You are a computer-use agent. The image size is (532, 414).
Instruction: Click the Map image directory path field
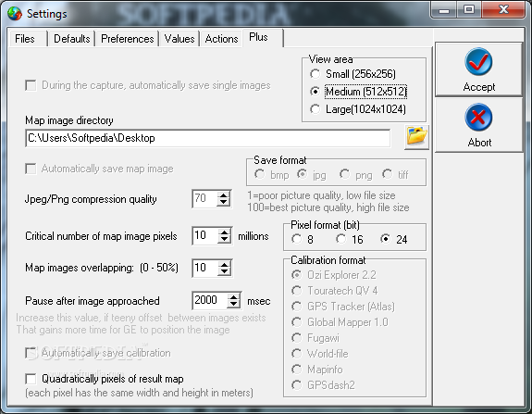[207, 138]
